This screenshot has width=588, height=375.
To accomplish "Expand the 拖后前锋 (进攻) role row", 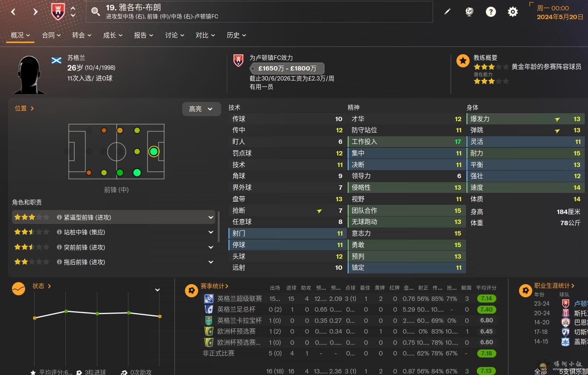I will [x=210, y=262].
